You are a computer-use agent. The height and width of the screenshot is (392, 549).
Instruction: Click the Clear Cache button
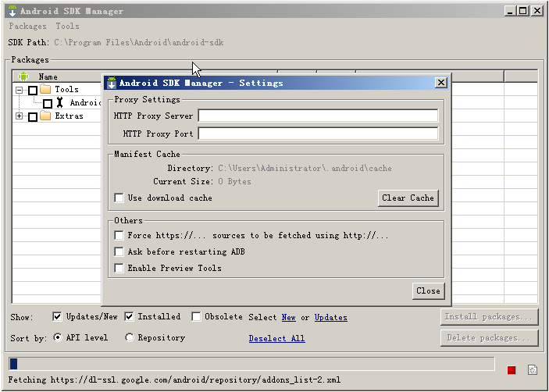408,198
